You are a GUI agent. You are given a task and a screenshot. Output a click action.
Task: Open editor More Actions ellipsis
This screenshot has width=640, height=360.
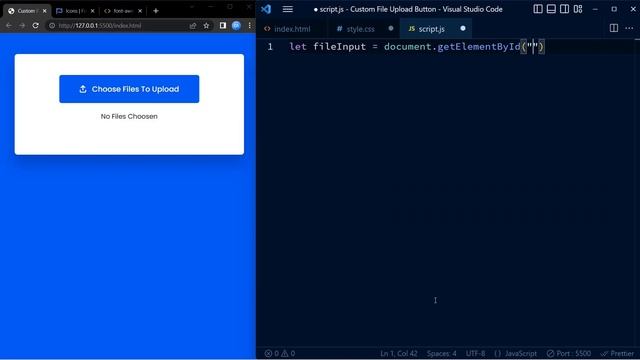(x=629, y=28)
